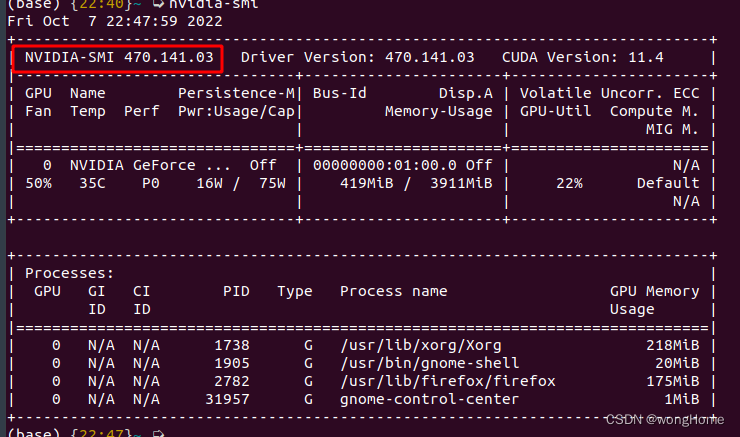
Task: Click the compute mode 'Default'
Action: [x=668, y=183]
